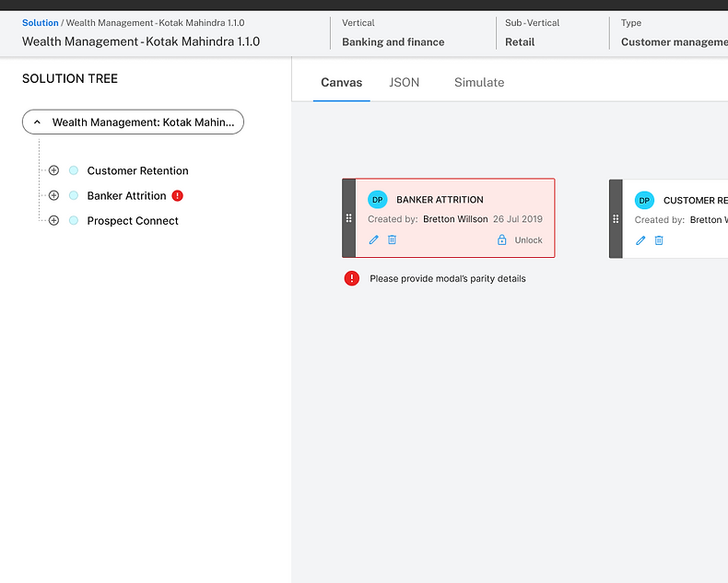
Task: Click the drag handle of Banker Attrition card
Action: (x=348, y=218)
